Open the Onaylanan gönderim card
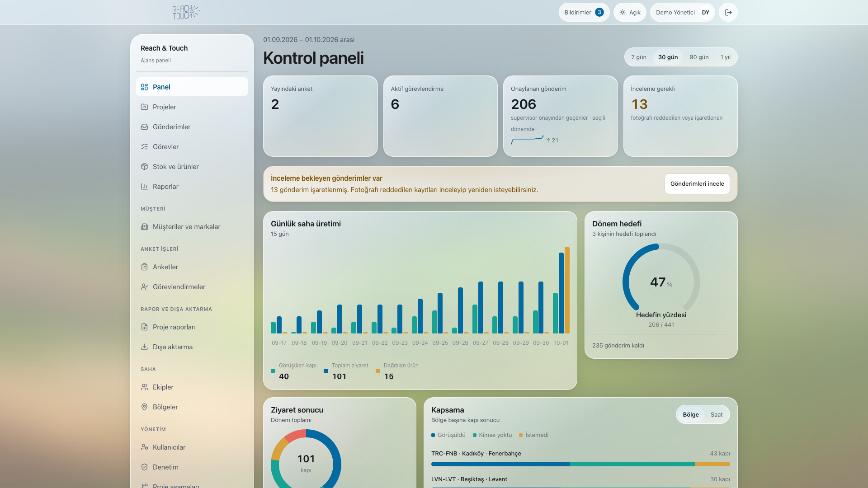868x488 pixels. pyautogui.click(x=560, y=116)
